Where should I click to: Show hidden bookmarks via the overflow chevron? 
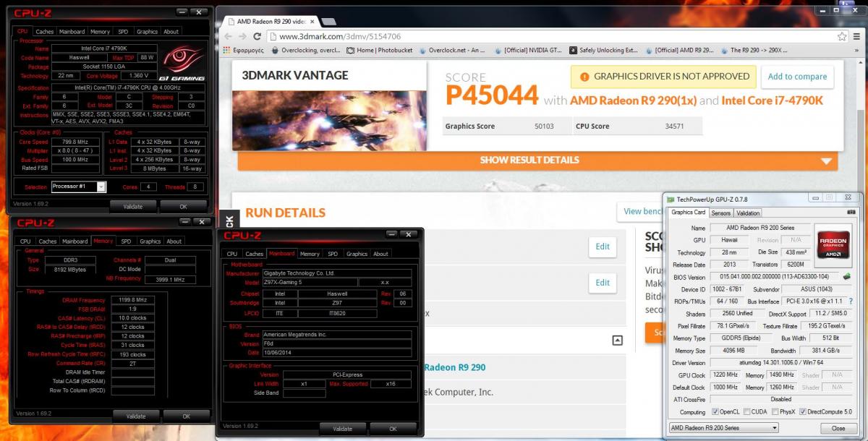(858, 51)
